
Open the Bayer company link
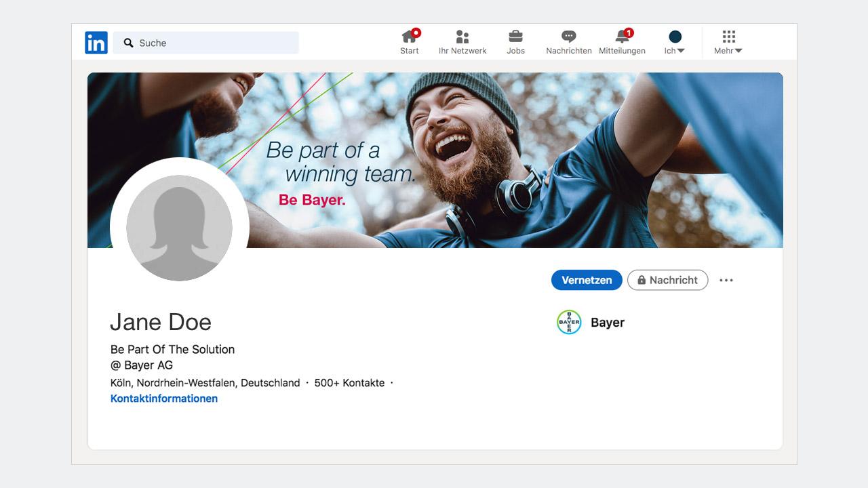pos(608,323)
